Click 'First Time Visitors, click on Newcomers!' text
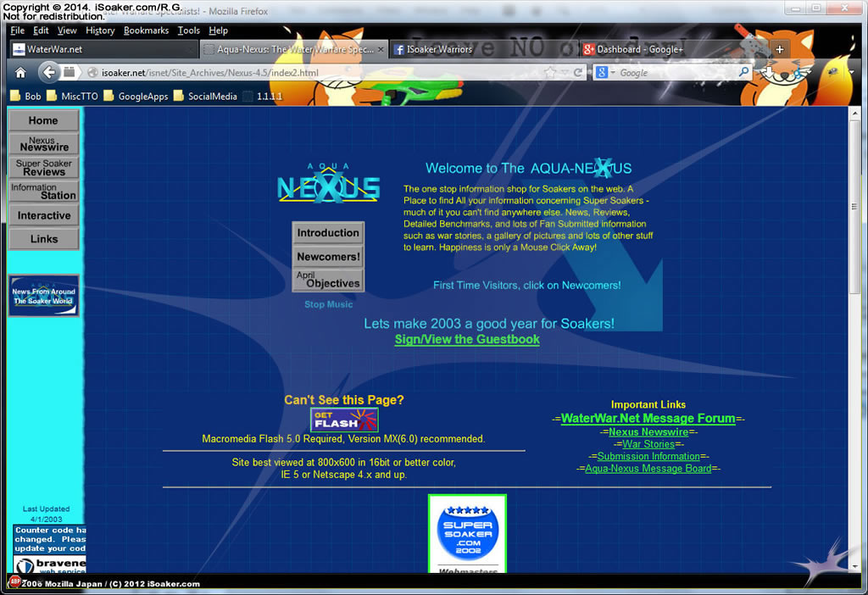 (x=527, y=285)
